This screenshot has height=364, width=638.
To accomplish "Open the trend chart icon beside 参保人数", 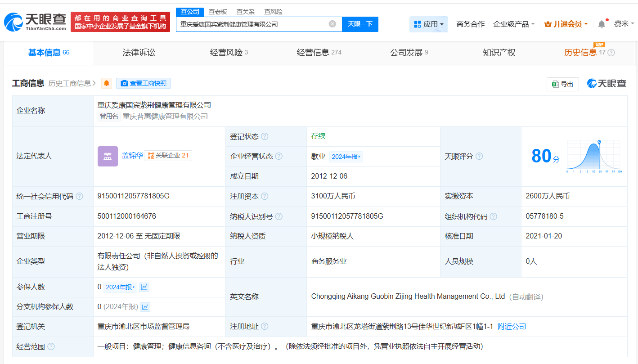I will [144, 287].
